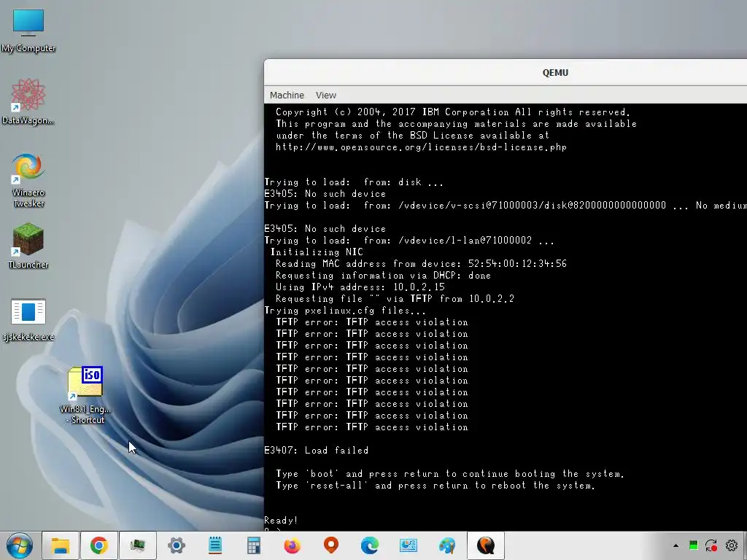Open the Machine menu in QEMU
This screenshot has width=747, height=560.
coord(287,96)
